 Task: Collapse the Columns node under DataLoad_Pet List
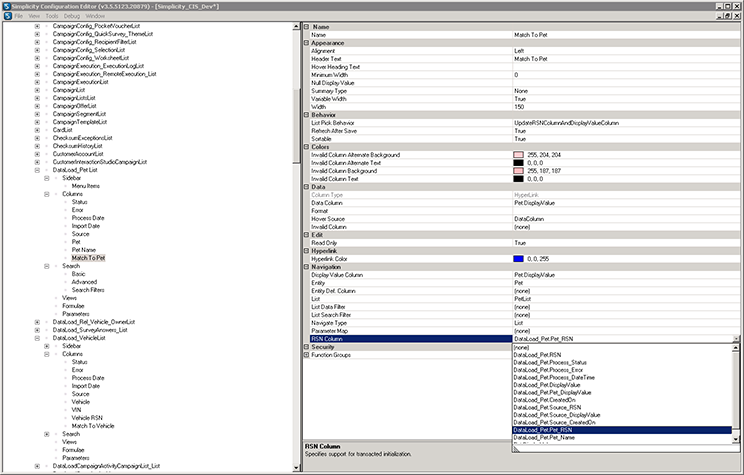pos(46,194)
